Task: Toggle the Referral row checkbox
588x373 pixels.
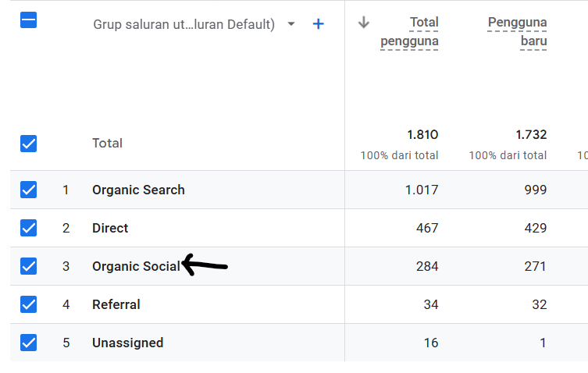Action: tap(28, 304)
